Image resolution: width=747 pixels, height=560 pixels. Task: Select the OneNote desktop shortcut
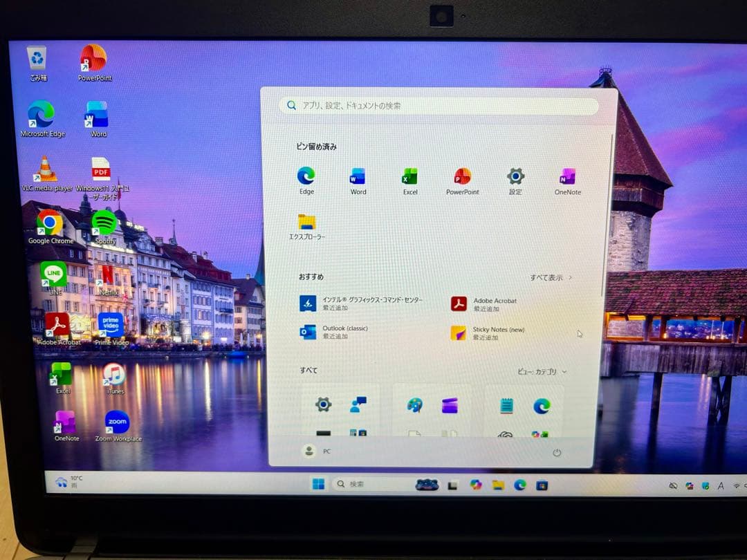point(66,426)
